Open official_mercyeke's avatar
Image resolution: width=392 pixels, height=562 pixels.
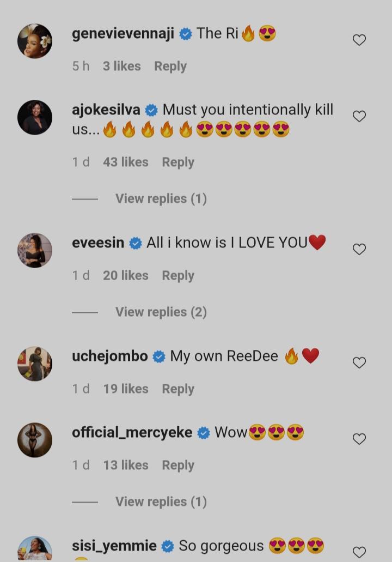(x=35, y=440)
